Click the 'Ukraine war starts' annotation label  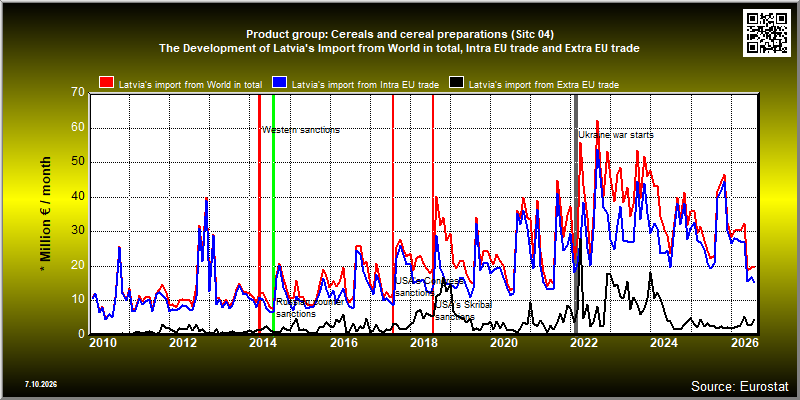click(x=616, y=135)
